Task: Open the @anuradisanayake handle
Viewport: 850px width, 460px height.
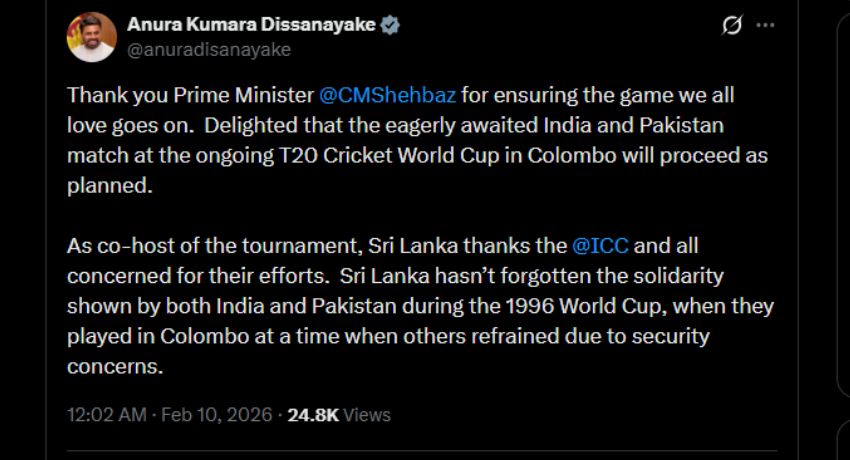Action: [208, 48]
